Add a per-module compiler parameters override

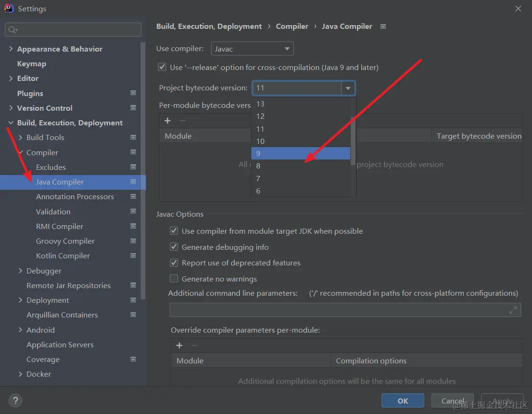coord(179,345)
